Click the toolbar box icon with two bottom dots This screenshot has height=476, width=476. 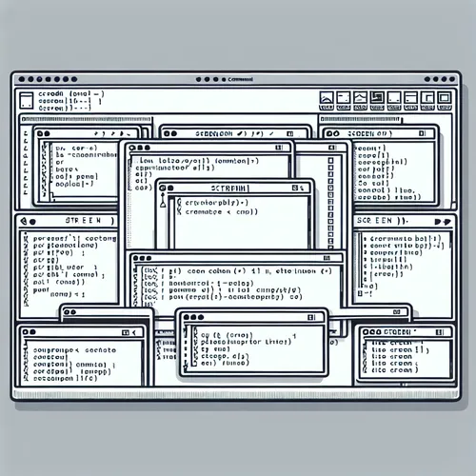(x=394, y=97)
